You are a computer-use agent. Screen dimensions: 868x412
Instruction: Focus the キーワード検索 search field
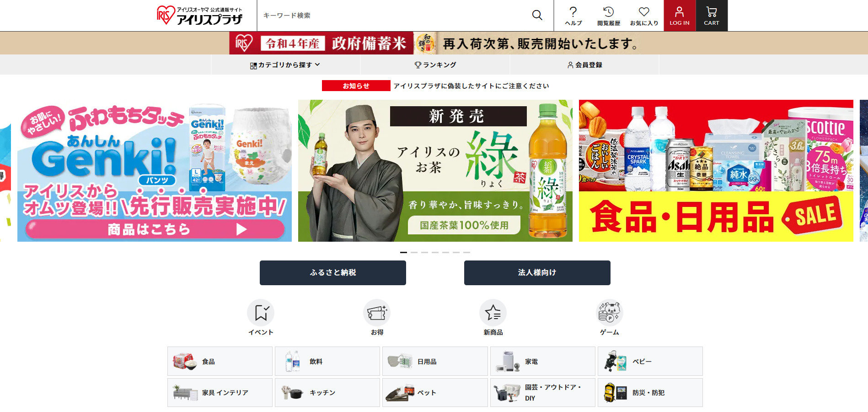[393, 16]
